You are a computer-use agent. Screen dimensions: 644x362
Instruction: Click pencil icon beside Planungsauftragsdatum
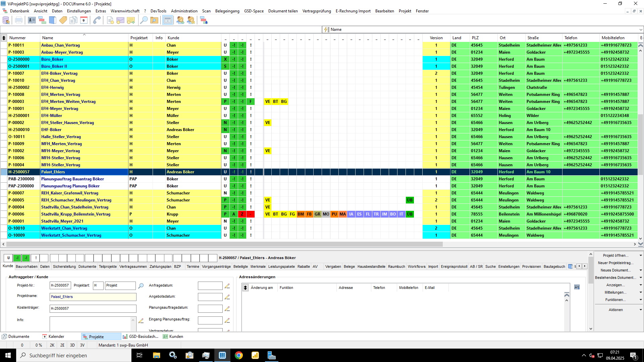pos(227,309)
